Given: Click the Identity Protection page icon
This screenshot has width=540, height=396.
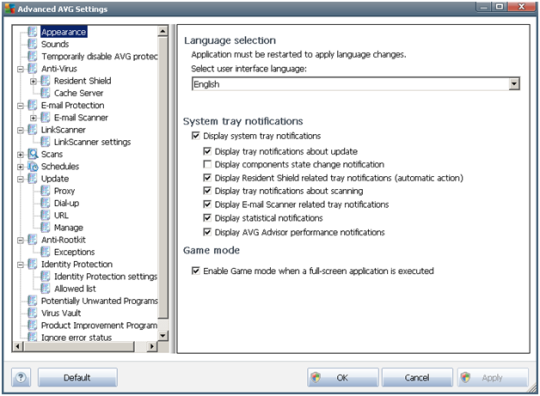Looking at the screenshot, I should pos(32,264).
